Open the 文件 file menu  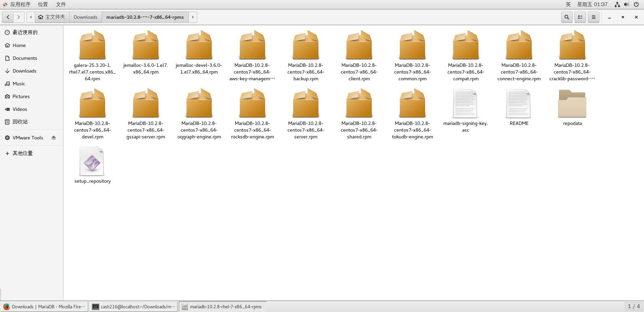[x=61, y=4]
